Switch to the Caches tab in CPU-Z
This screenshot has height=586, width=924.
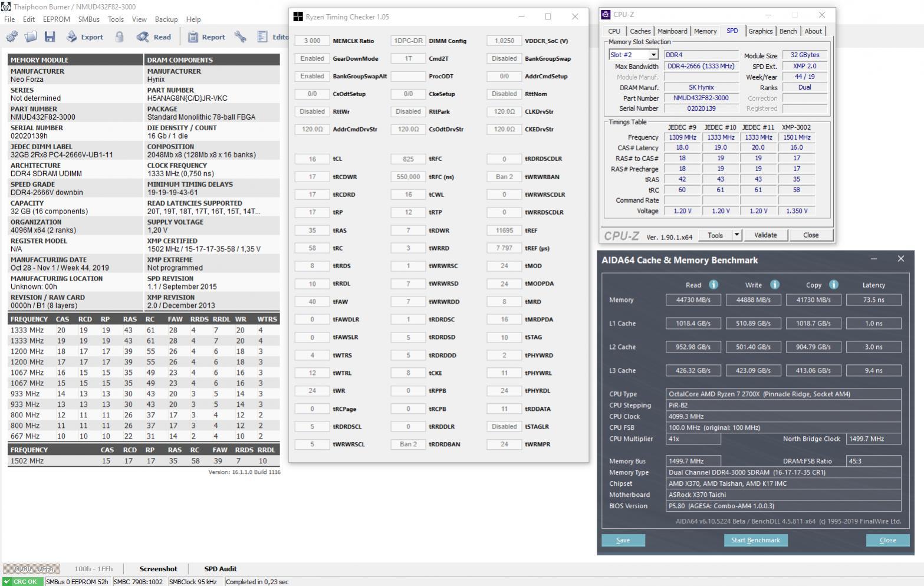640,31
